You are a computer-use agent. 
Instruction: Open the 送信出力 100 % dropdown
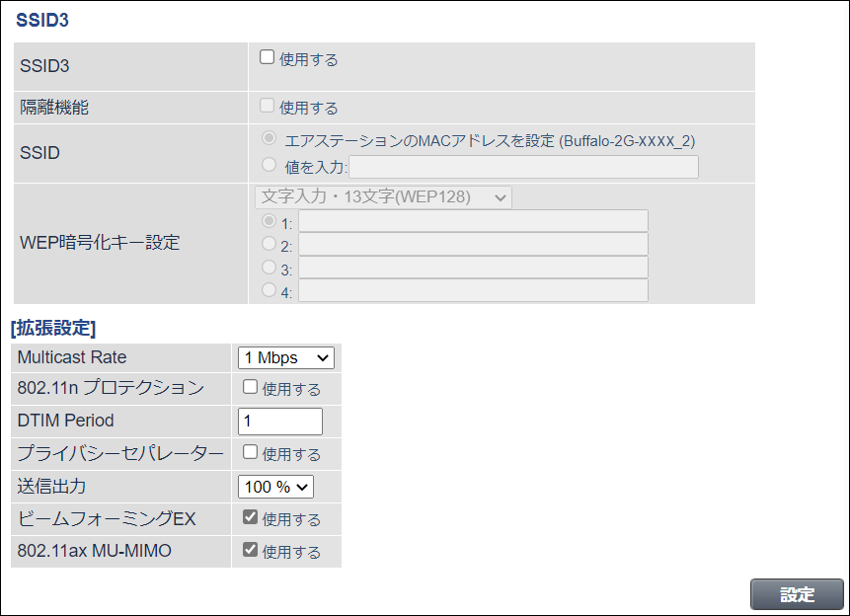275,487
